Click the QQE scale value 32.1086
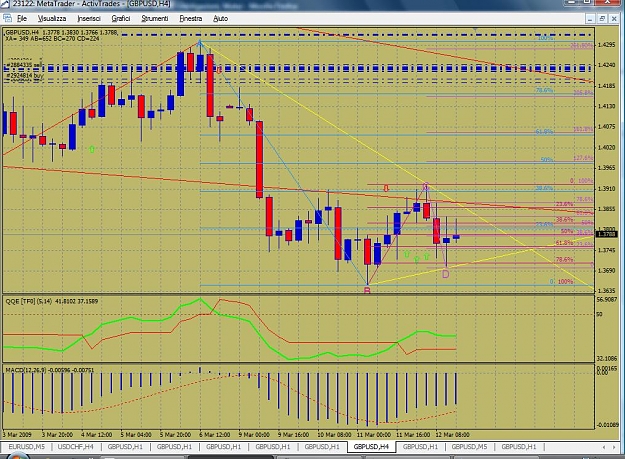This screenshot has height=459, width=625. [x=607, y=359]
